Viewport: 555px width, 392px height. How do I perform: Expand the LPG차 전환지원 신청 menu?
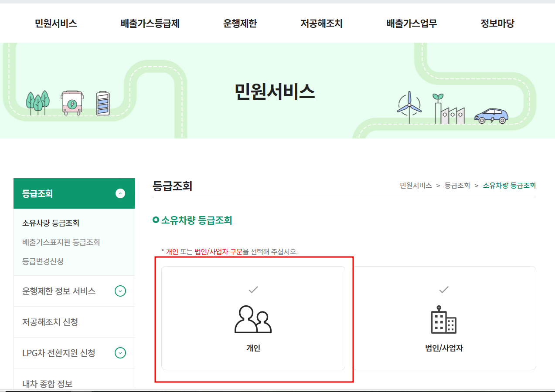(x=120, y=353)
